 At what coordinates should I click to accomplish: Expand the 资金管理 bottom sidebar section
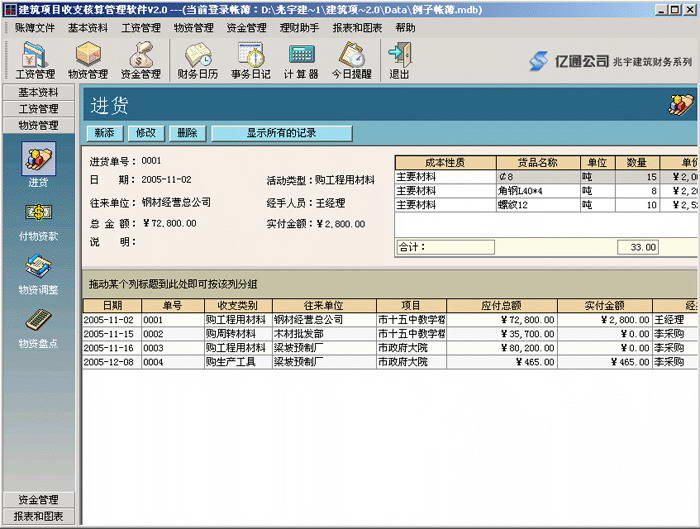click(38, 500)
